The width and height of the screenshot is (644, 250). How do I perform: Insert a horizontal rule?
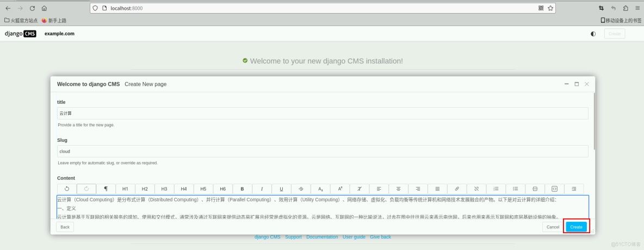pyautogui.click(x=535, y=189)
